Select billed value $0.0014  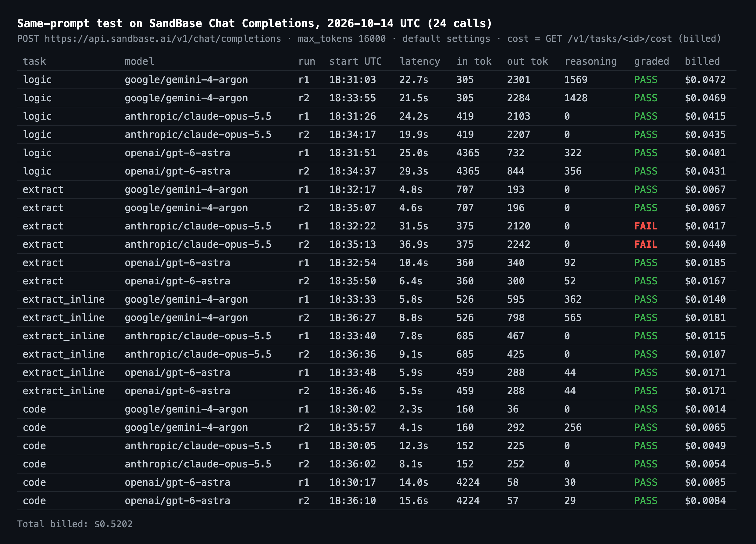click(705, 409)
